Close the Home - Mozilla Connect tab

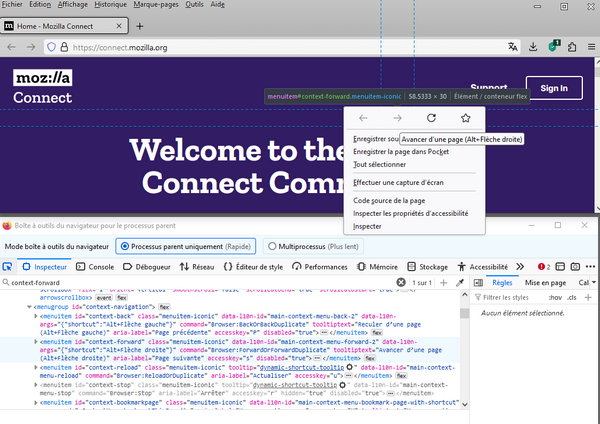tap(119, 26)
